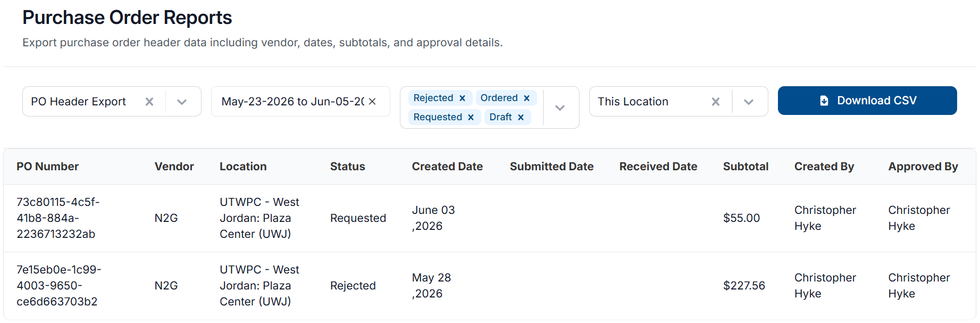
Task: Remove the Rejected status tag
Action: [x=463, y=98]
